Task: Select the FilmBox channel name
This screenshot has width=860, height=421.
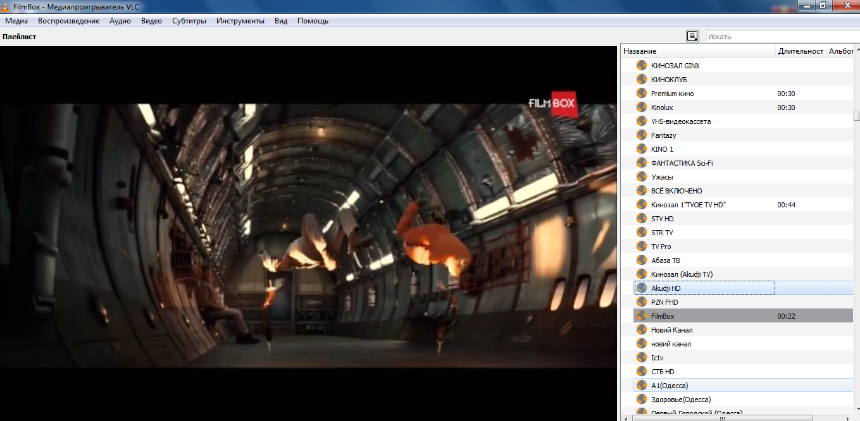Action: pos(662,316)
